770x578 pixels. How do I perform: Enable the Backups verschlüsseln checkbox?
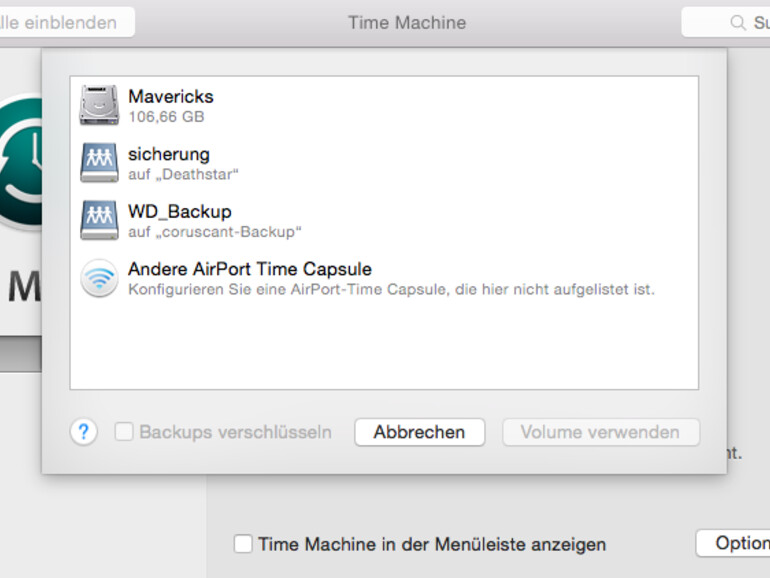coord(124,432)
